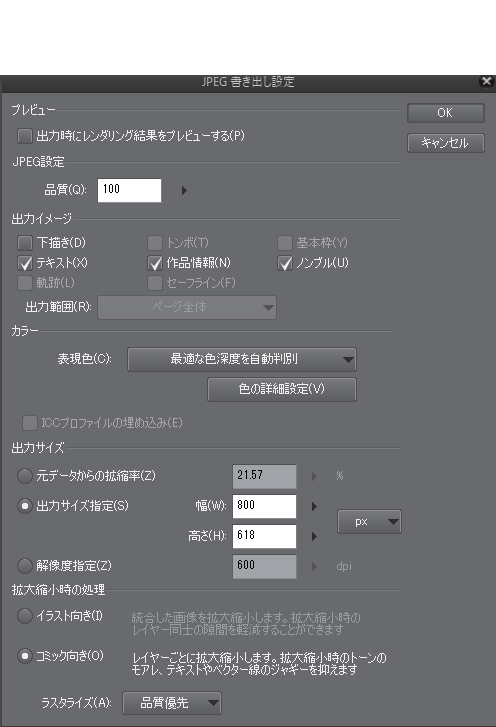The image size is (496, 727).
Task: Select 解像度指定(Z) radio button
Action: tap(25, 566)
